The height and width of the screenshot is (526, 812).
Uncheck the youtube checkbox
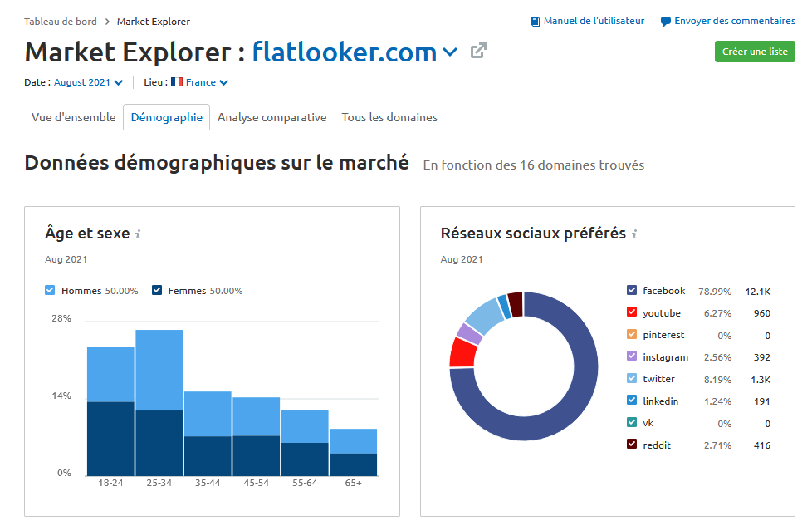tap(632, 312)
